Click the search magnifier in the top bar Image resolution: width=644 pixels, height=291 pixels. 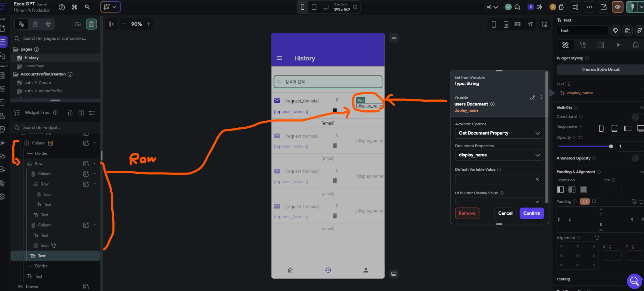click(x=87, y=7)
